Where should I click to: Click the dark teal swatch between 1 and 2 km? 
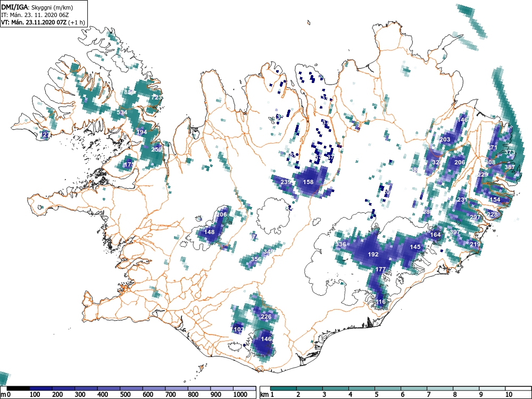284,388
